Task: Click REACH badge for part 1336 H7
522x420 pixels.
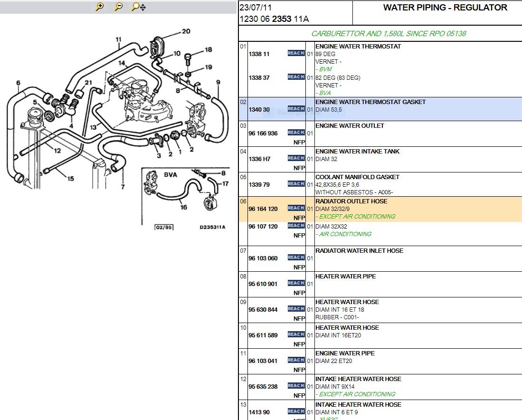Action: 296,158
